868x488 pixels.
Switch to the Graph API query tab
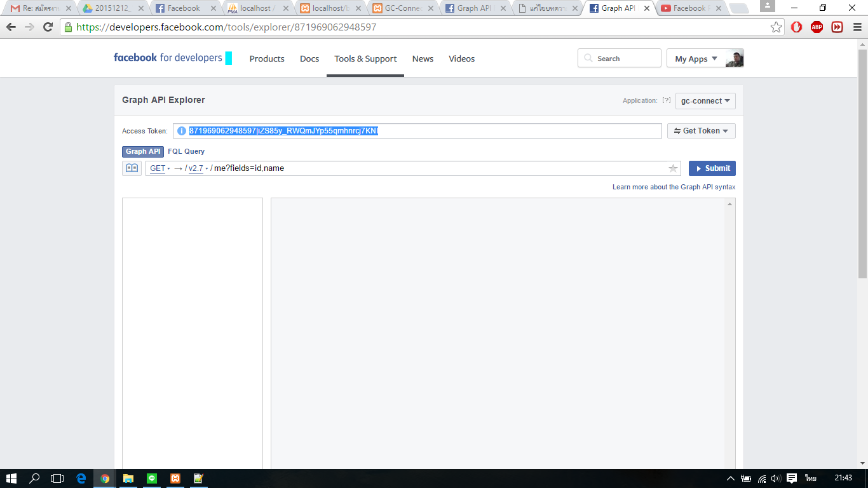click(143, 152)
